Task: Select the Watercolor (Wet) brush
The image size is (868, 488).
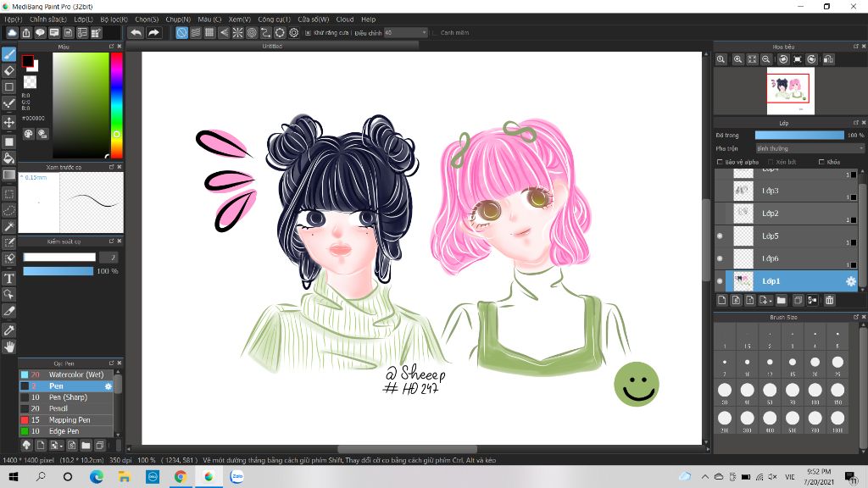Action: (66, 374)
